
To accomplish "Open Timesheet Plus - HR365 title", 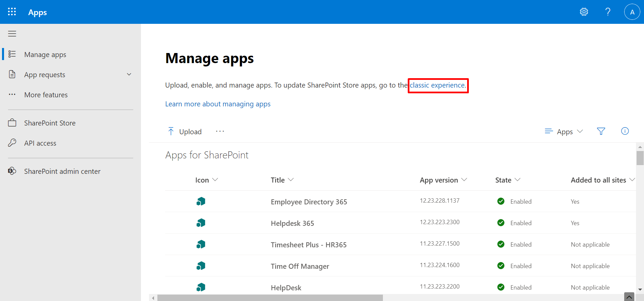I will [x=308, y=245].
